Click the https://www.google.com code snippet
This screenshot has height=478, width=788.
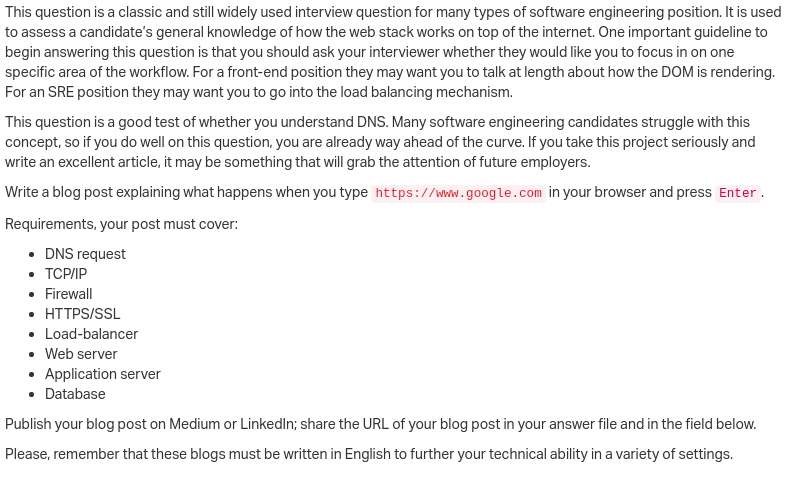tap(458, 193)
